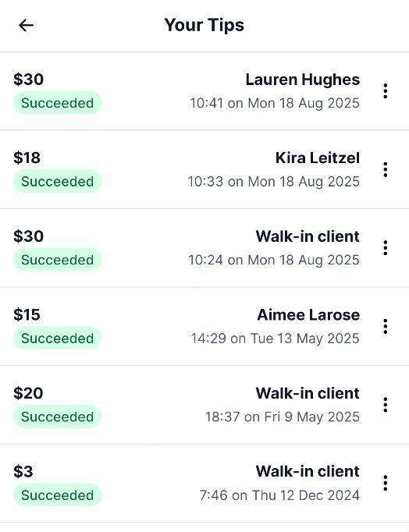This screenshot has height=532, width=409.
Task: Select the Lauren Hughes client name
Action: [302, 80]
